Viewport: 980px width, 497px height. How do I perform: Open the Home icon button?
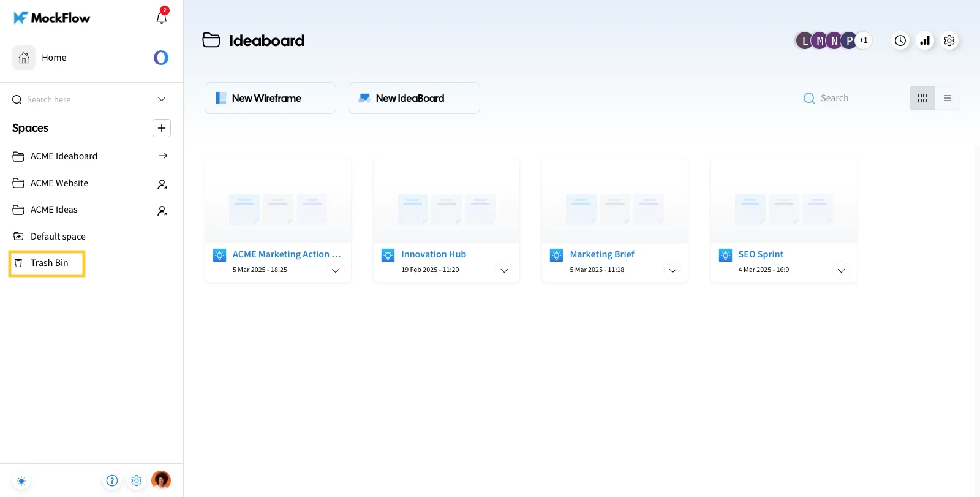point(24,58)
